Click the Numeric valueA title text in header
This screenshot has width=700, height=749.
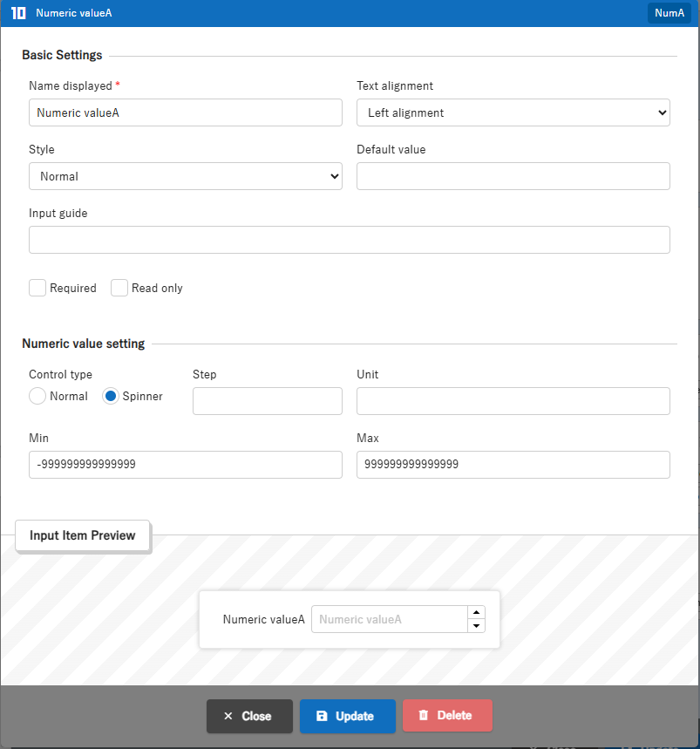point(74,13)
